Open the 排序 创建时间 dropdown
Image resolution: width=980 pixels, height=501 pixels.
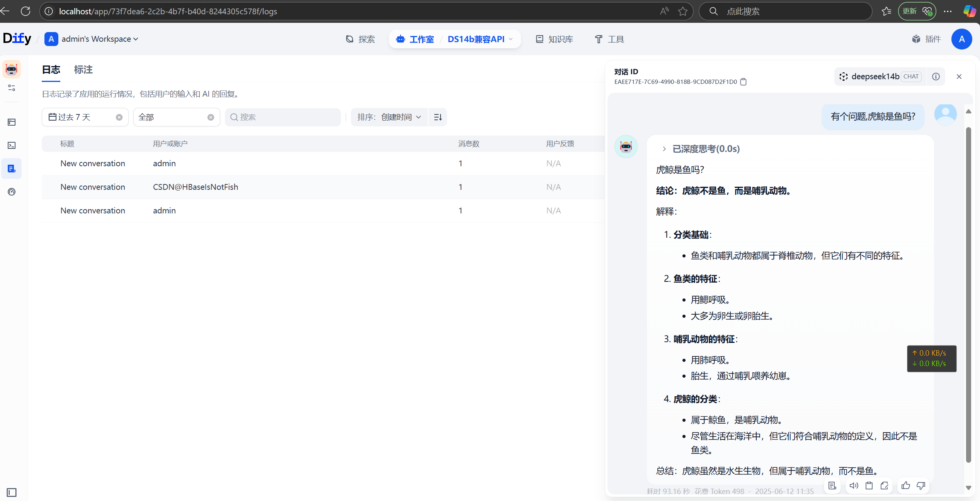(389, 117)
